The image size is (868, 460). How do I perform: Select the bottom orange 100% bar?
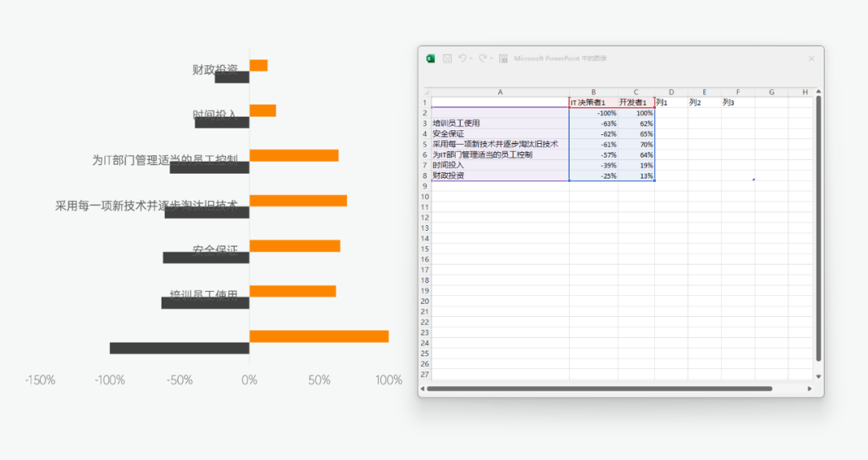(x=319, y=336)
